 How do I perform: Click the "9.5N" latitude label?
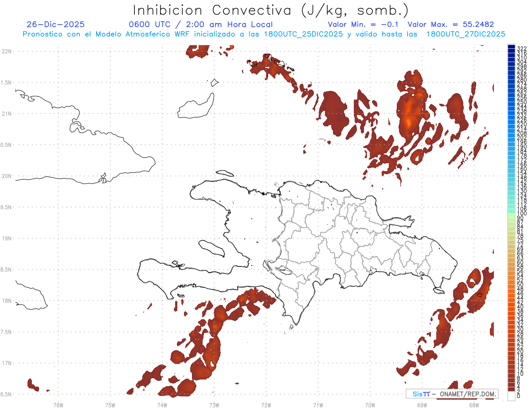pos(6,207)
